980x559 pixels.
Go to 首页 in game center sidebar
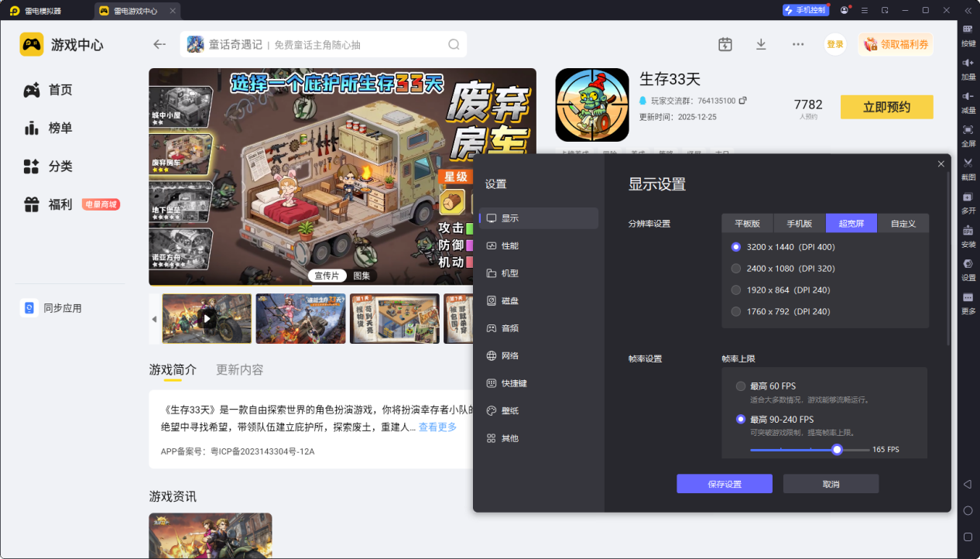pyautogui.click(x=47, y=90)
